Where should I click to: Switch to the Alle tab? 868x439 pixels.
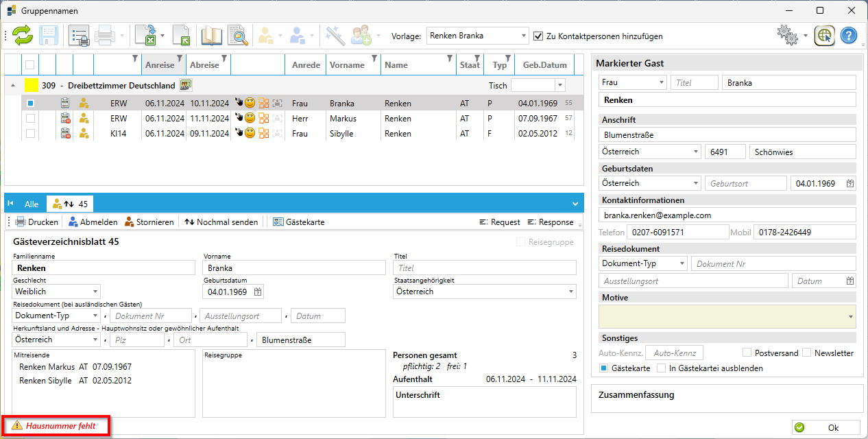click(32, 204)
